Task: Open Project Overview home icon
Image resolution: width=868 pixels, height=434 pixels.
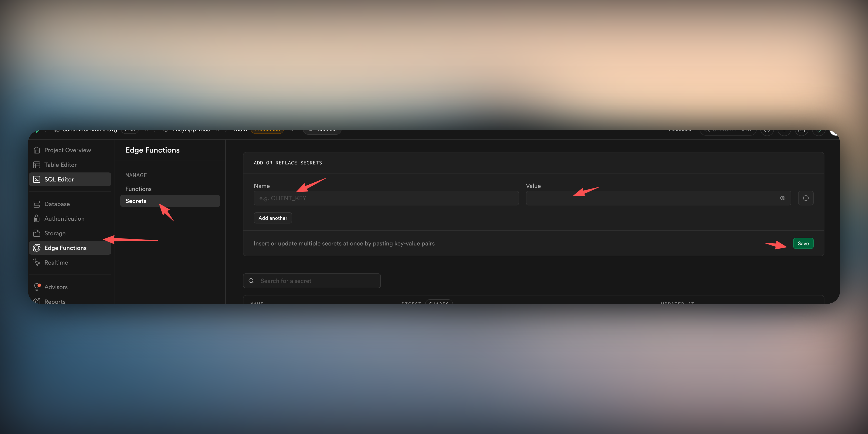Action: [x=37, y=150]
